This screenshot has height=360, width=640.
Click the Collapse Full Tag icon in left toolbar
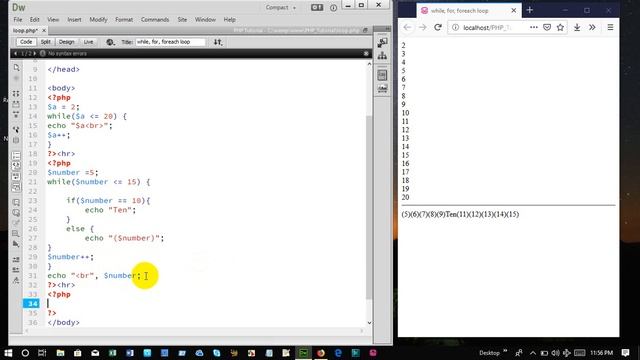click(16, 93)
